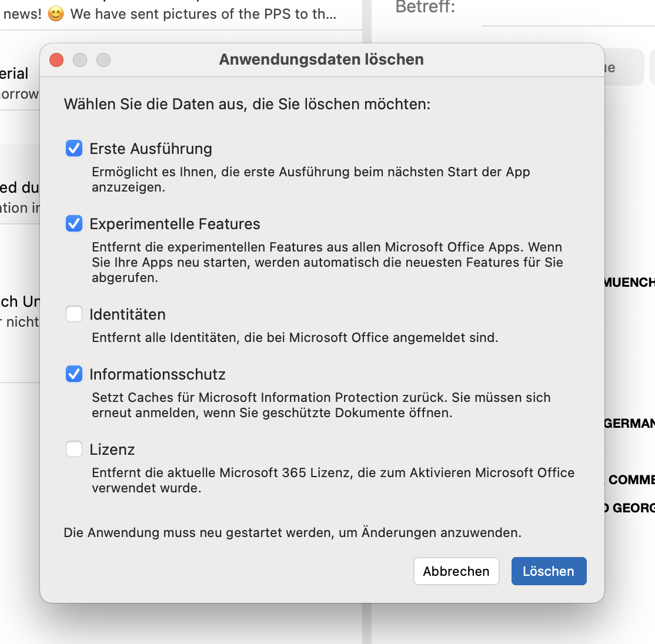Viewport: 655px width, 644px height.
Task: Uncheck the Experimentelle Features checkbox
Action: point(74,223)
